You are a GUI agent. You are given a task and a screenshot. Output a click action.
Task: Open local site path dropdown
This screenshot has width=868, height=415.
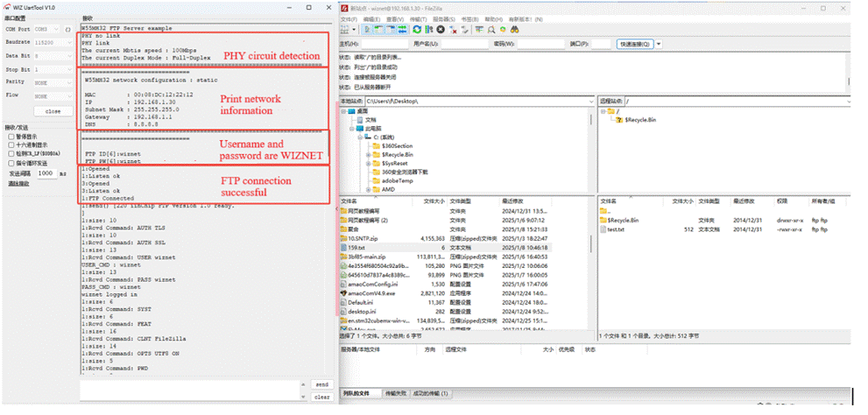(591, 102)
